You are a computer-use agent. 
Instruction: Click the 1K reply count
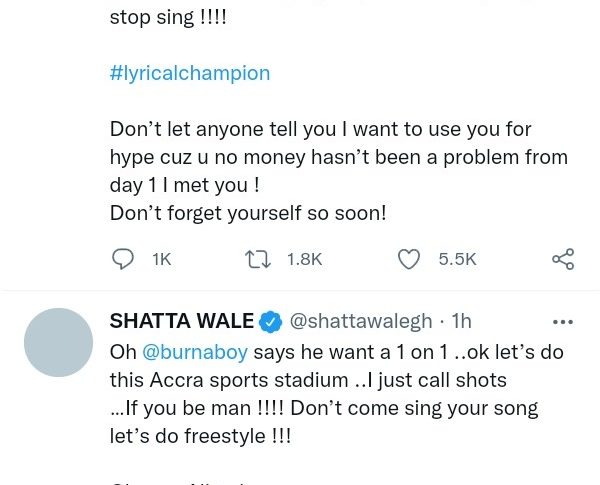[162, 259]
